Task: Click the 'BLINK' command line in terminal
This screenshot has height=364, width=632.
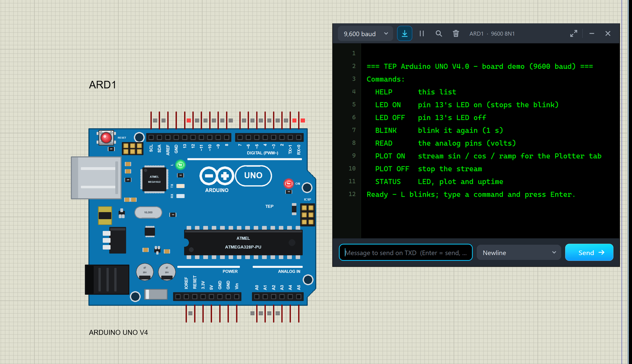Action: point(439,131)
